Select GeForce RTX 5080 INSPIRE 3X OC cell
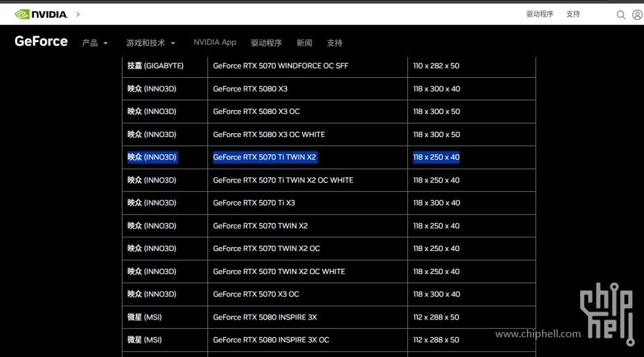Image resolution: width=644 pixels, height=357 pixels. (x=271, y=340)
